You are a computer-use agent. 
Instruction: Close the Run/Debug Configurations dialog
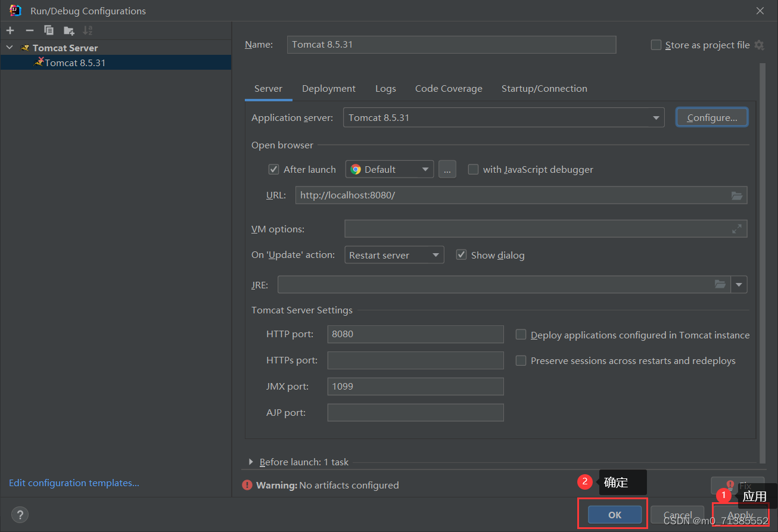[760, 11]
